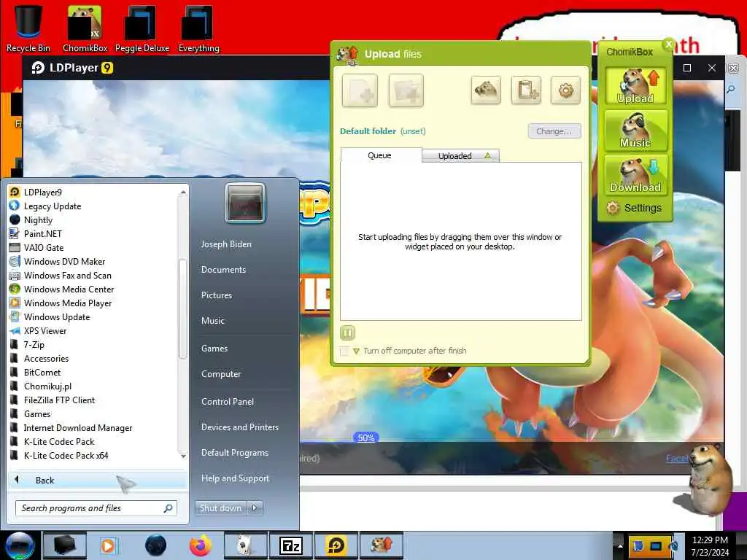The height and width of the screenshot is (560, 747).
Task: Close the ChomikBox widget
Action: 668,44
